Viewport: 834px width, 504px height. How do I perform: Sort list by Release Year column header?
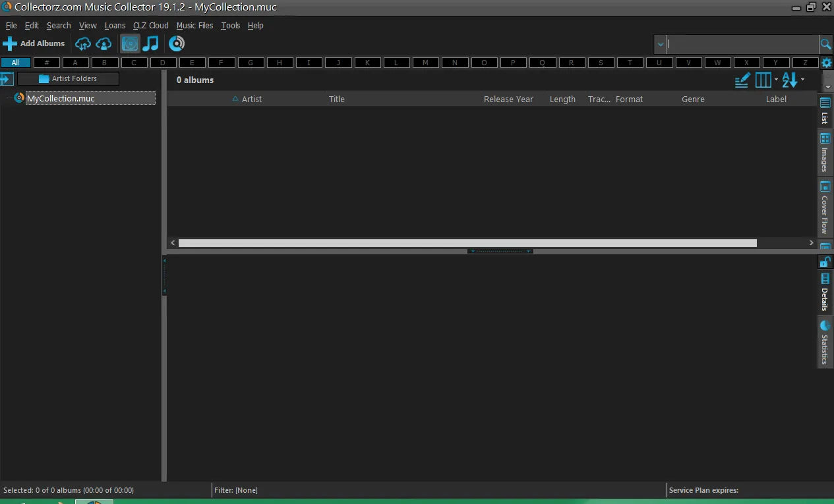click(508, 99)
